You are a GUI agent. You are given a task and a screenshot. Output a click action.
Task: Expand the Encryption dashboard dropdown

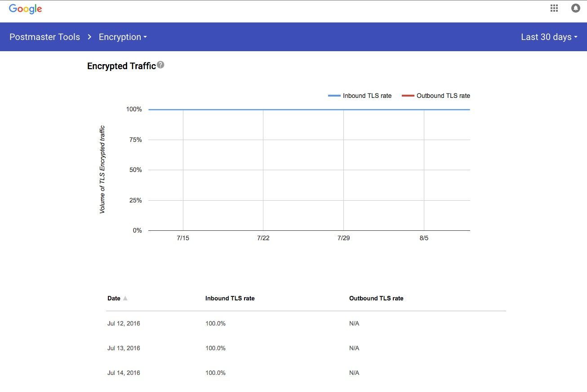123,37
